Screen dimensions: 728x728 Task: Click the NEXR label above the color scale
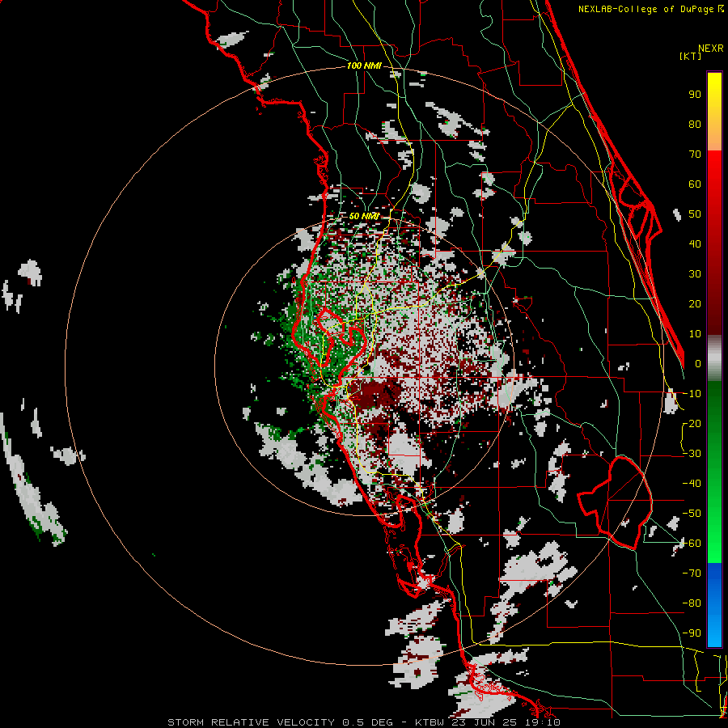(x=711, y=49)
